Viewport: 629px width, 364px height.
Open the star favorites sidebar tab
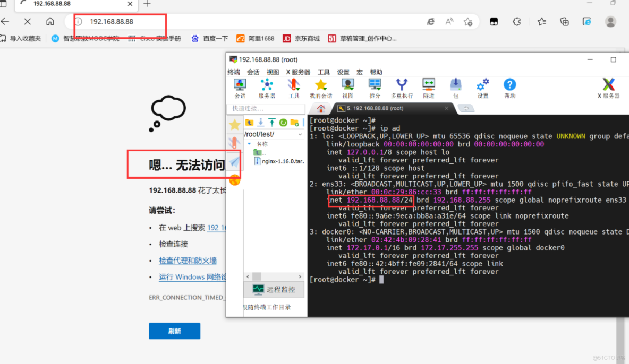[x=235, y=124]
